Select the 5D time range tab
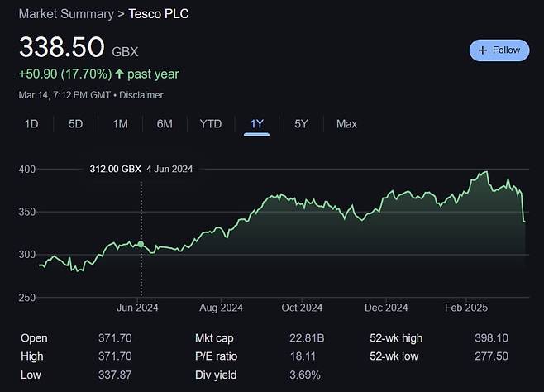This screenshot has height=392, width=544. coord(75,124)
